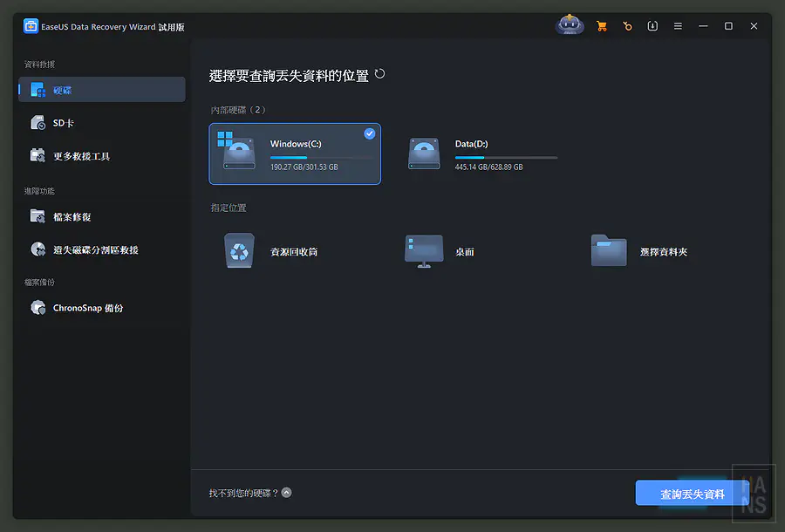Viewport: 785px width, 532px height.
Task: Open 遺失磁碟分割區救援 partition recovery icon
Action: tap(38, 249)
